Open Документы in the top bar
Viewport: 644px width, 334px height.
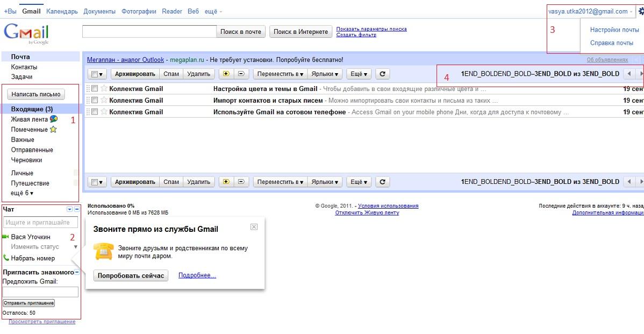tap(99, 11)
